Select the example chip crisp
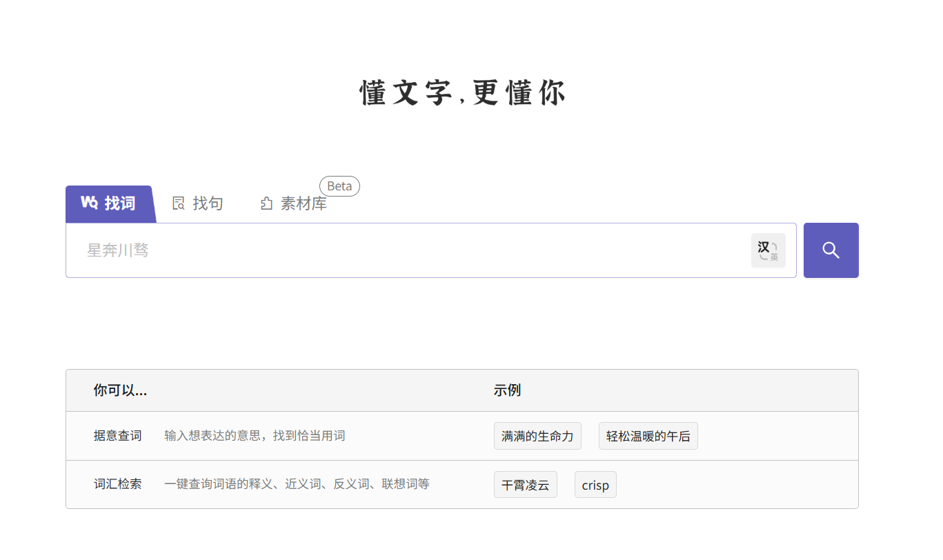 (595, 485)
